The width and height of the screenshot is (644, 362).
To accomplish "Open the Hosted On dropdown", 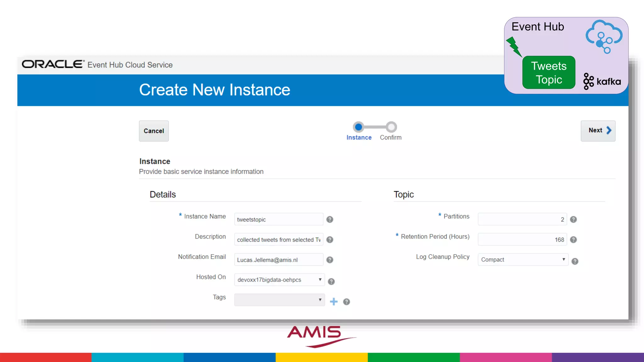I will pyautogui.click(x=279, y=280).
